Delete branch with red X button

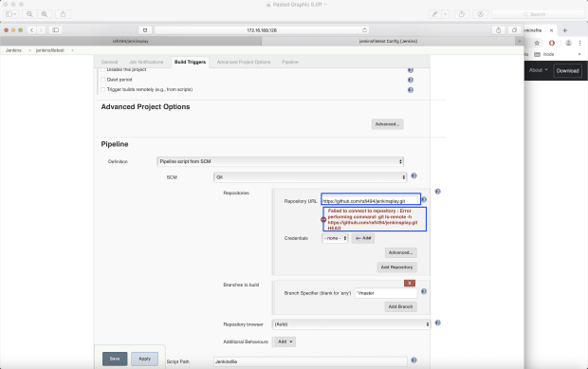(x=410, y=283)
